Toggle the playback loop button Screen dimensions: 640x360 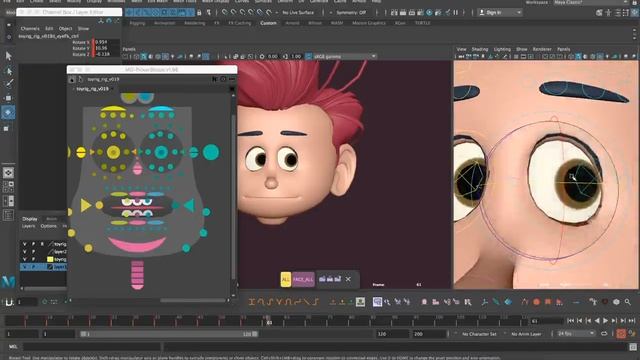tap(604, 334)
